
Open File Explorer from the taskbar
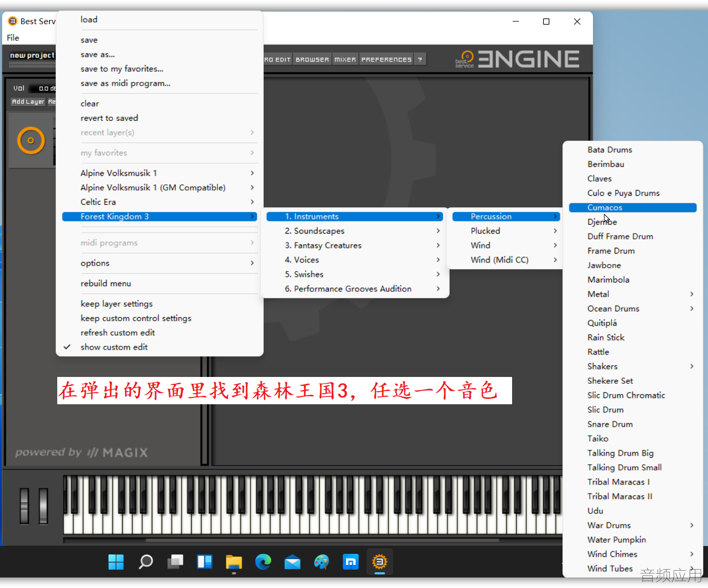pos(234,562)
